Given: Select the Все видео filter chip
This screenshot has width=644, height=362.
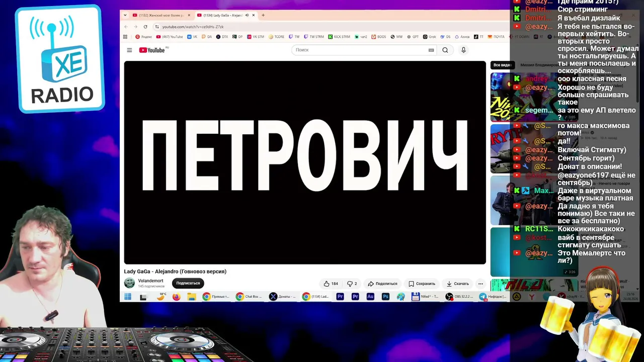Looking at the screenshot, I should pos(502,65).
